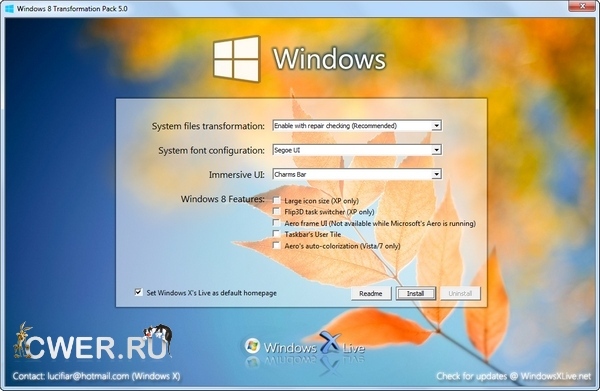Click the 'Windows 8 Transformation Pack 5.0' title text
600x391 pixels.
point(72,8)
